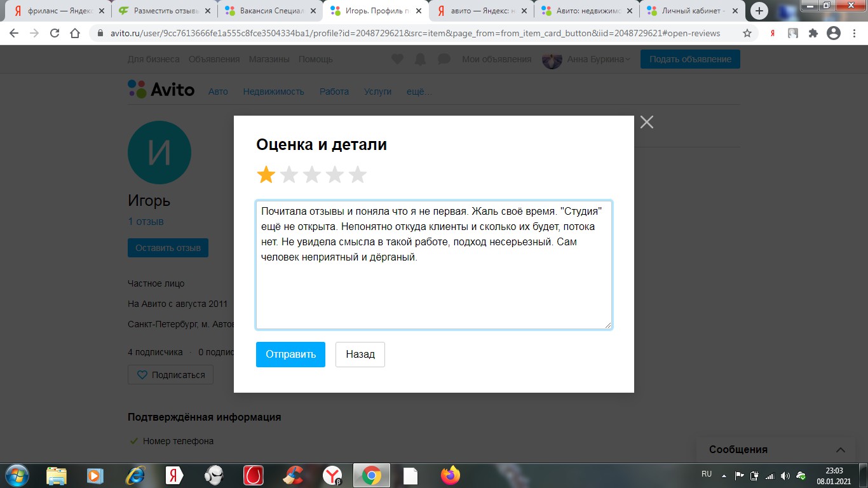
Task: Open Магазины link
Action: pos(269,59)
